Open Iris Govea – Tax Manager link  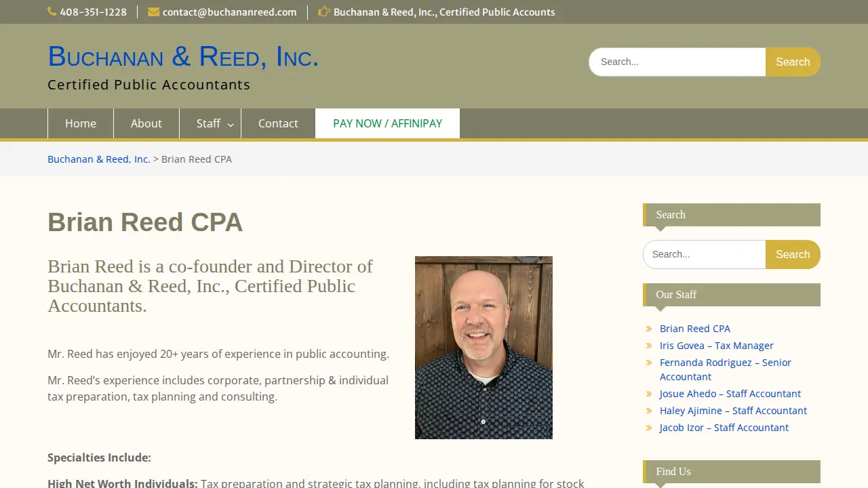point(717,346)
